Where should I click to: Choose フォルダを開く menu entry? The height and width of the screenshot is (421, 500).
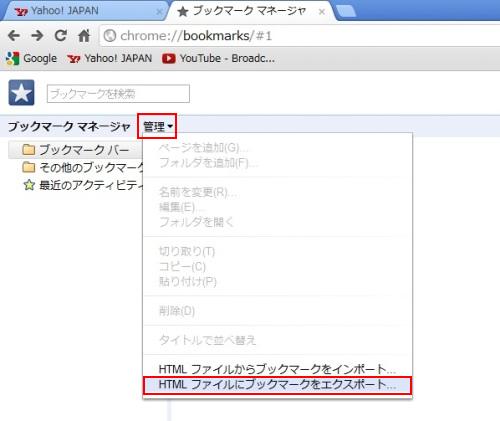[x=278, y=222]
